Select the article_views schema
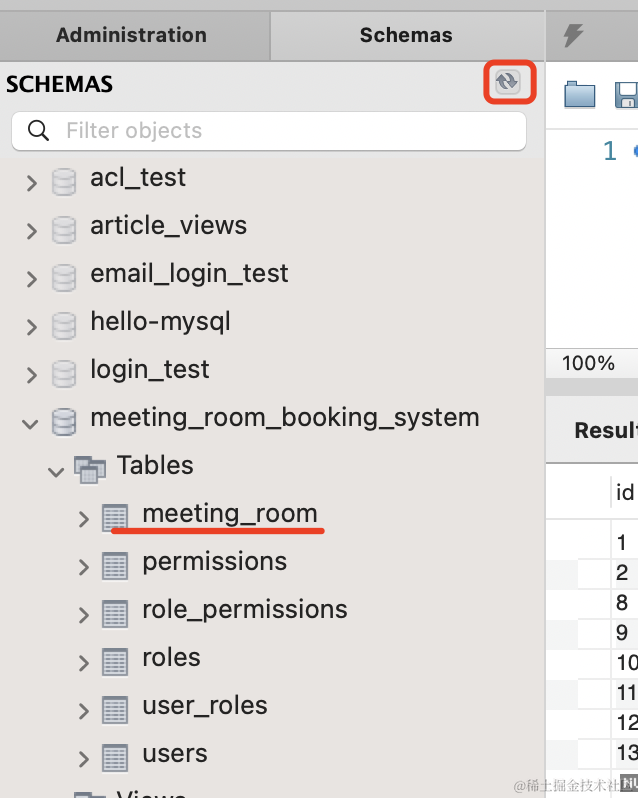This screenshot has height=798, width=638. pyautogui.click(x=168, y=226)
